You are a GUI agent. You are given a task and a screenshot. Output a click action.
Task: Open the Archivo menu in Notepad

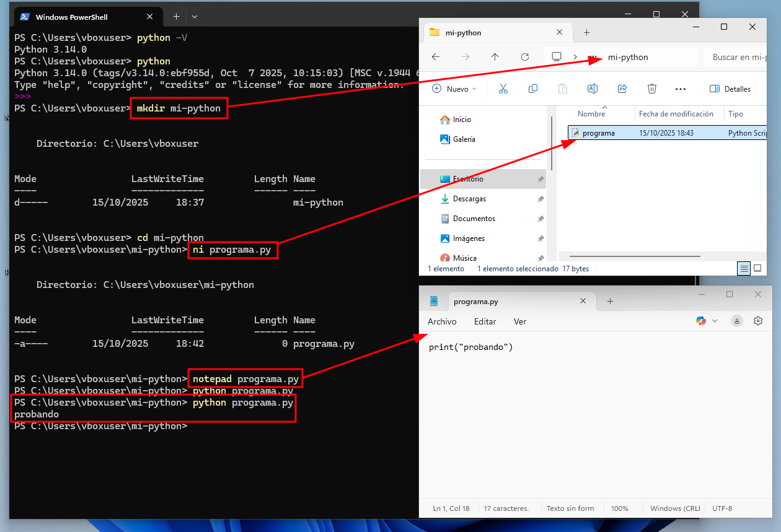(x=442, y=321)
